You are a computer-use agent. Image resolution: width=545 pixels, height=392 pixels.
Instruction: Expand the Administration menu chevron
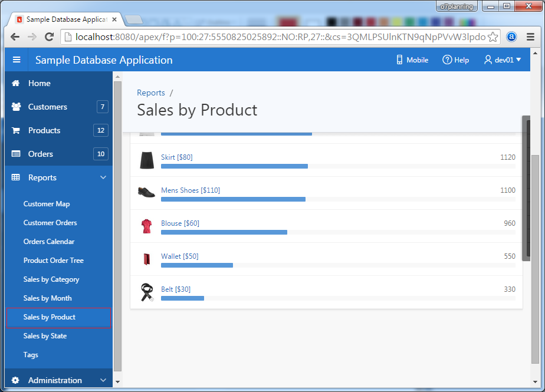point(103,380)
